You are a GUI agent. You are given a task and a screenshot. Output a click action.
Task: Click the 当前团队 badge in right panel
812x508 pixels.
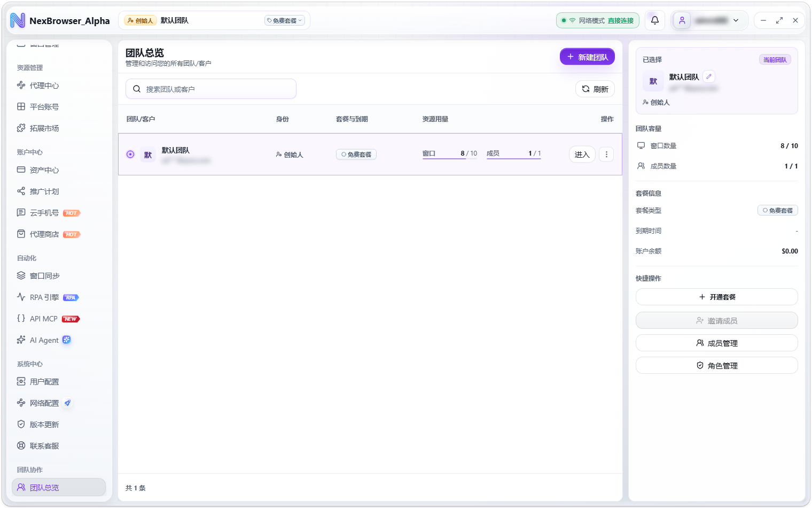775,59
